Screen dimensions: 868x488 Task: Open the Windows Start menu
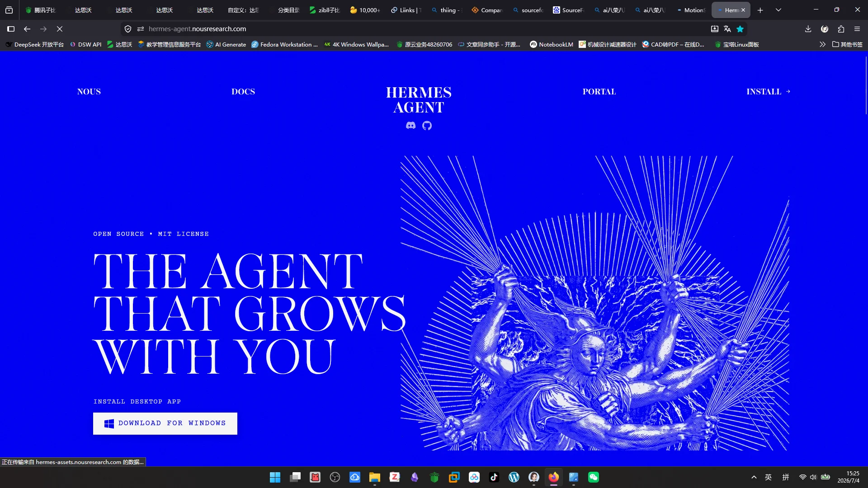pos(275,477)
